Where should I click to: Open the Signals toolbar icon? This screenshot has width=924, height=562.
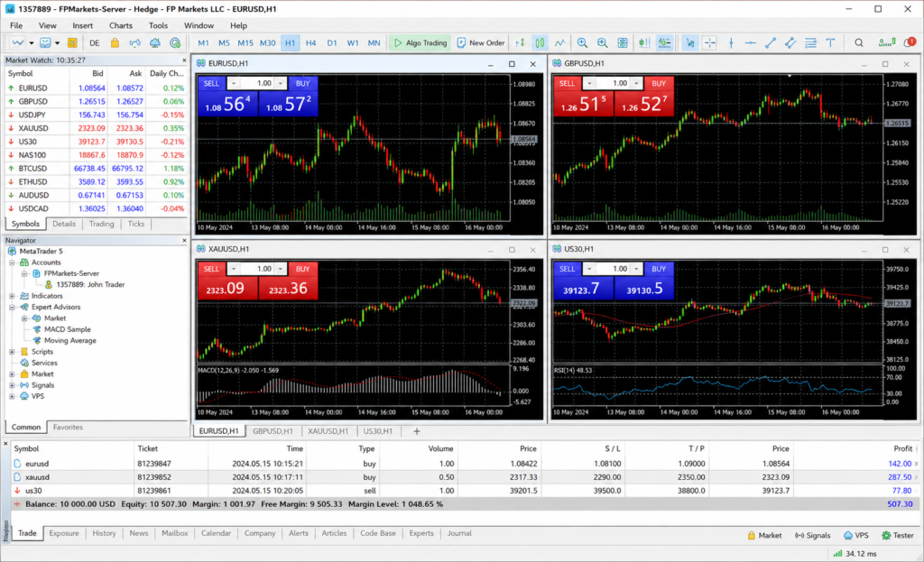(135, 43)
